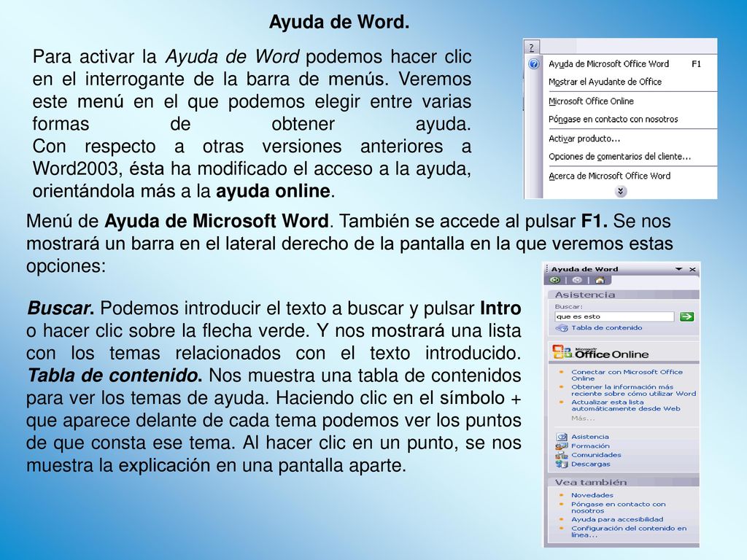Click the Tabla de contenido icon

click(562, 328)
